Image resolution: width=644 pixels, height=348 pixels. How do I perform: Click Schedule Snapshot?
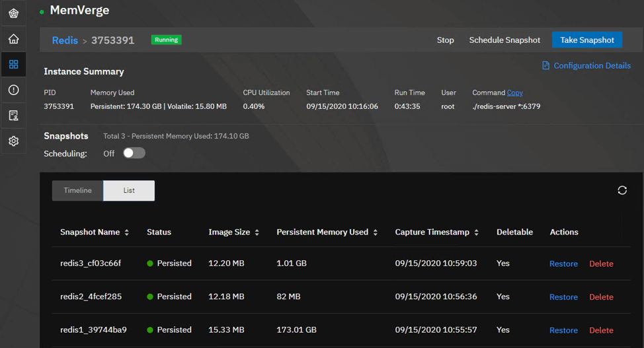coord(504,40)
